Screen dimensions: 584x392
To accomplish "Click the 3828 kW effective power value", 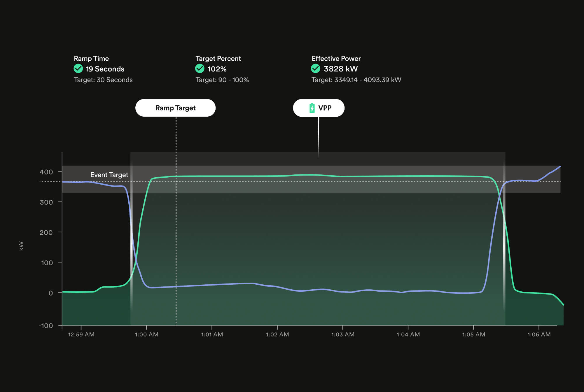I will 341,69.
